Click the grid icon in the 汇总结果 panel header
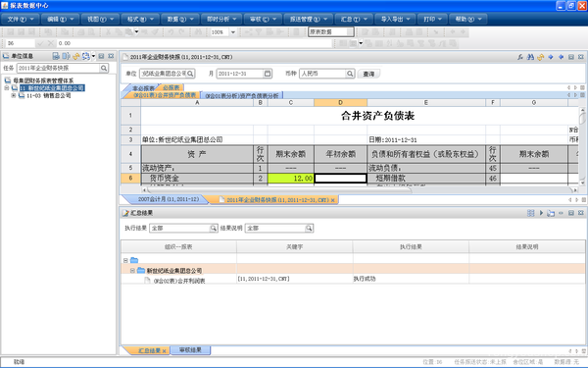 pyautogui.click(x=530, y=213)
